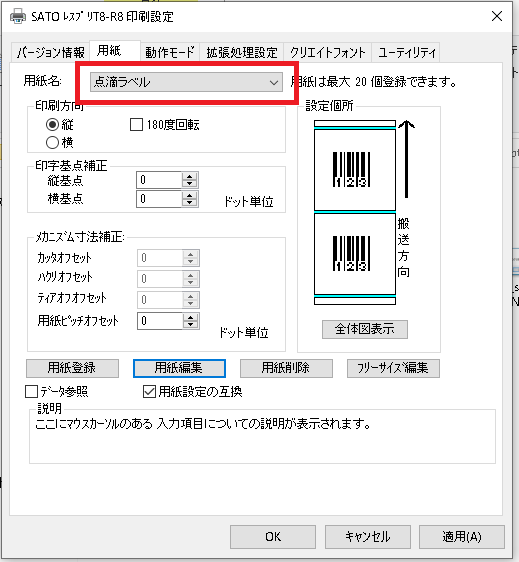The image size is (519, 562).
Task: Click the カッタオフセット disabled value field
Action: coord(160,258)
